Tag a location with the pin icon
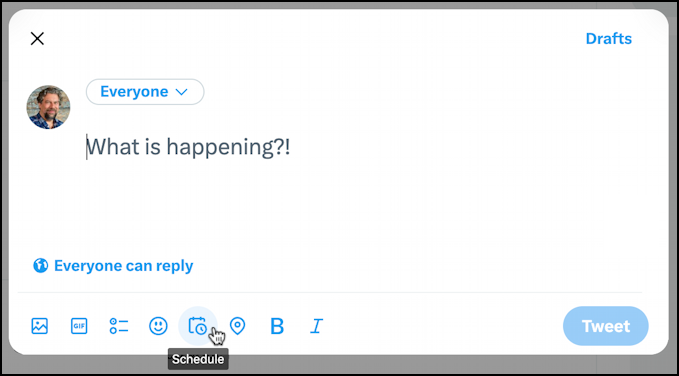The width and height of the screenshot is (679, 376). click(237, 326)
